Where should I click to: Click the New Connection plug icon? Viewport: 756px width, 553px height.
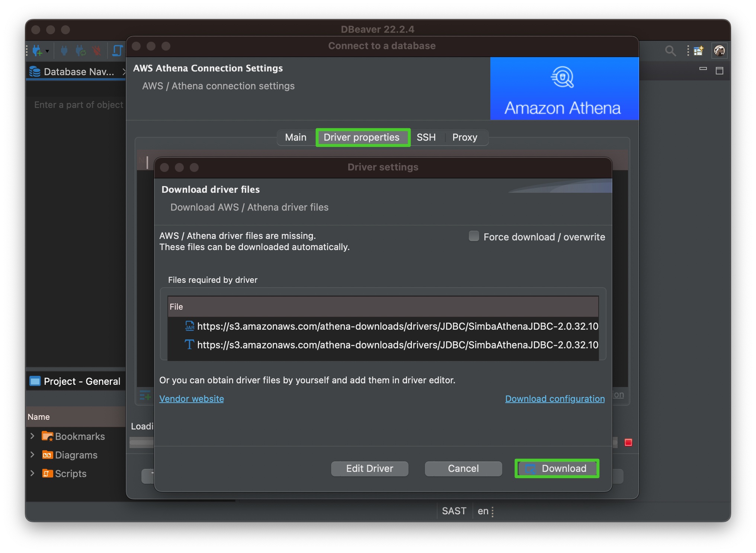pos(37,50)
